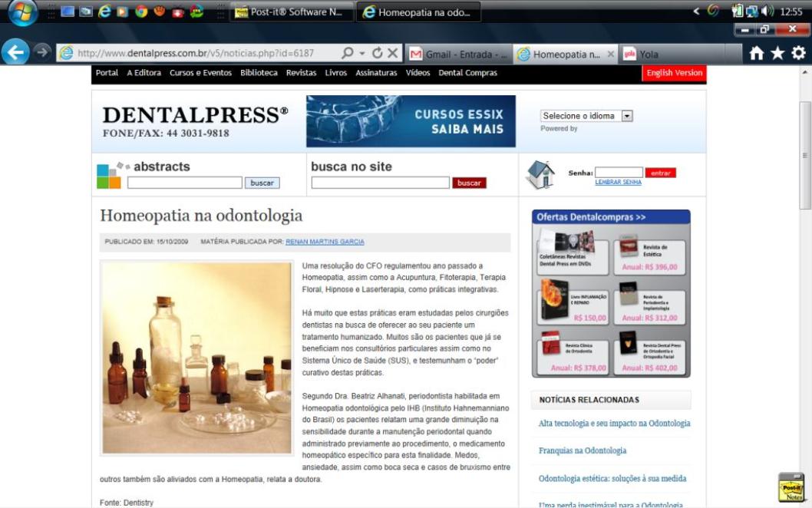Open Franquias na Odontologia link
Screen dimensions: 812x508
click(582, 450)
